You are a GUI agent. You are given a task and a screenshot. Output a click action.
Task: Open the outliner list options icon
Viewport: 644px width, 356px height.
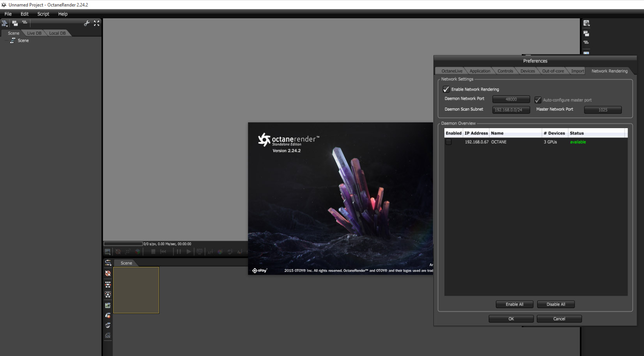pos(5,23)
